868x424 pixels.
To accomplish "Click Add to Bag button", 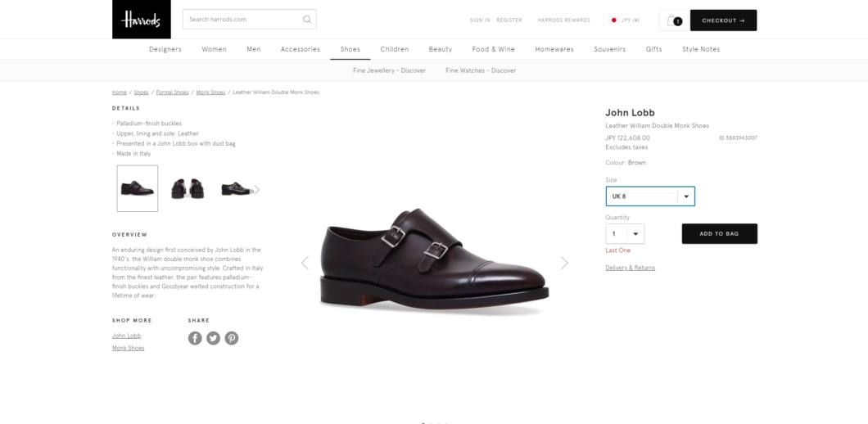I will [719, 233].
